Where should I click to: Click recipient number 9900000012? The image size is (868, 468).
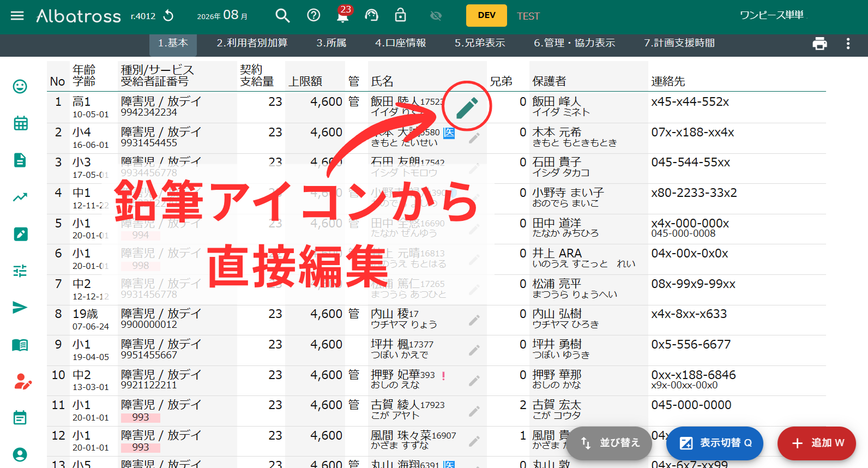[x=149, y=325]
